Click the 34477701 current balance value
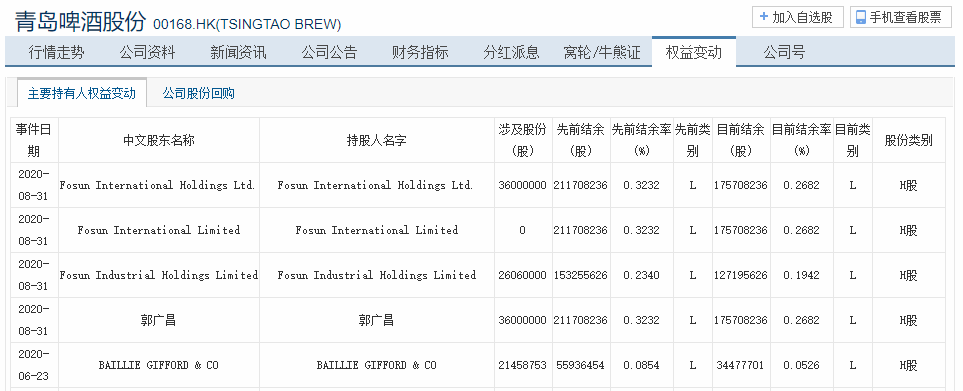Image resolution: width=963 pixels, height=391 pixels. 741,365
